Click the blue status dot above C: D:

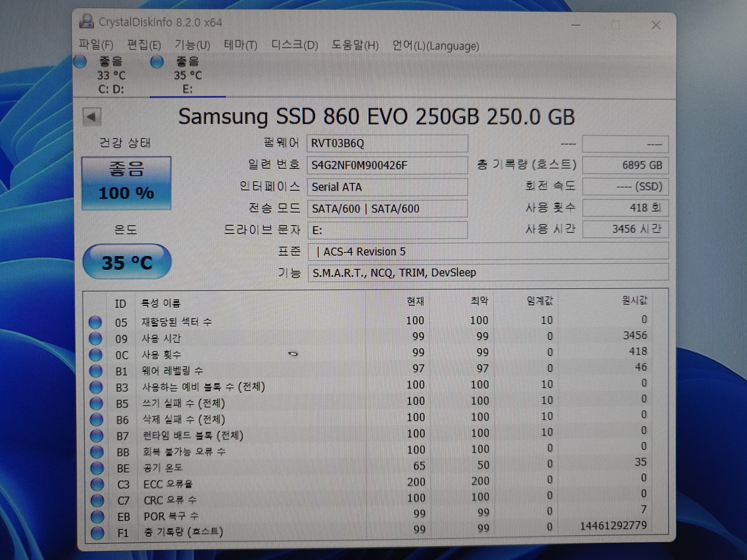coord(80,62)
